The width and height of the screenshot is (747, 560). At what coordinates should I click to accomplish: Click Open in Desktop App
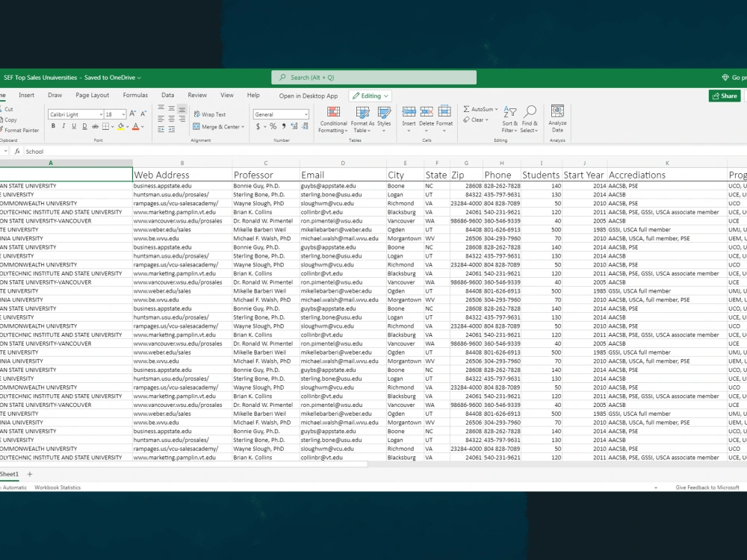pos(309,96)
